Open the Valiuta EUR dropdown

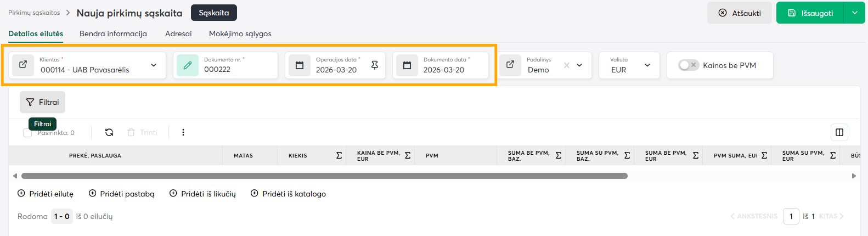tap(647, 65)
